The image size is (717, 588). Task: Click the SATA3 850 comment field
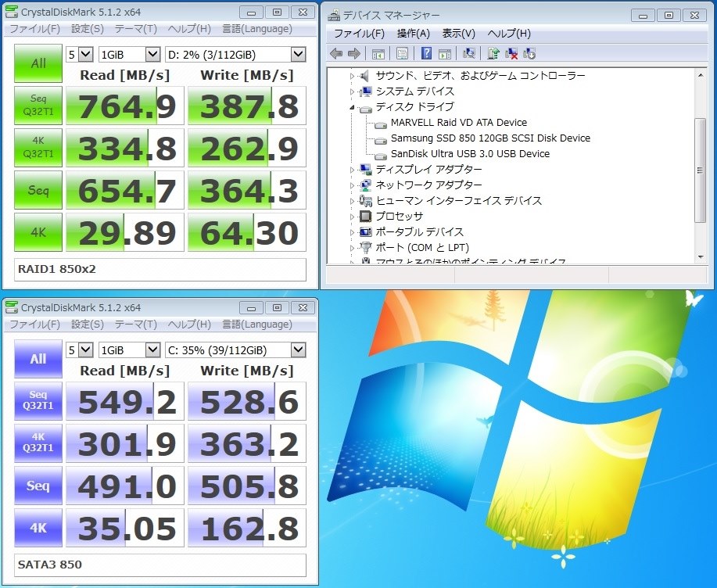point(160,565)
